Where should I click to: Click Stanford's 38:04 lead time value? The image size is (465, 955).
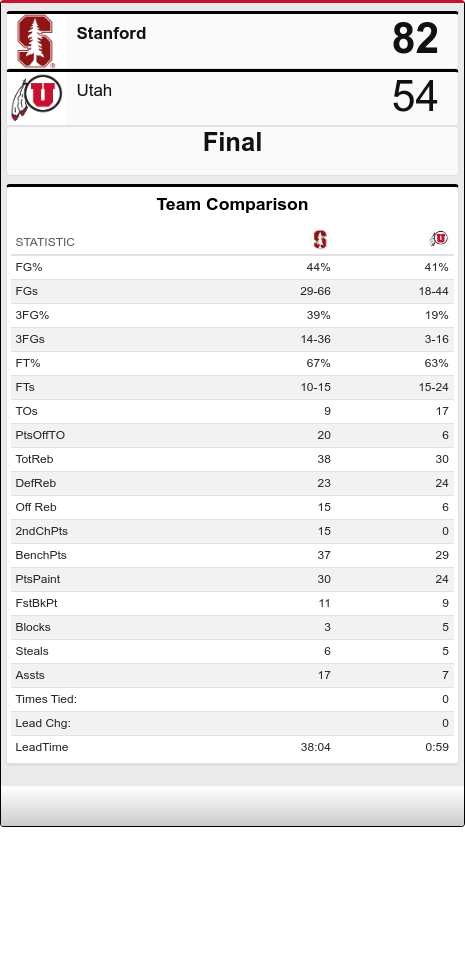(316, 747)
